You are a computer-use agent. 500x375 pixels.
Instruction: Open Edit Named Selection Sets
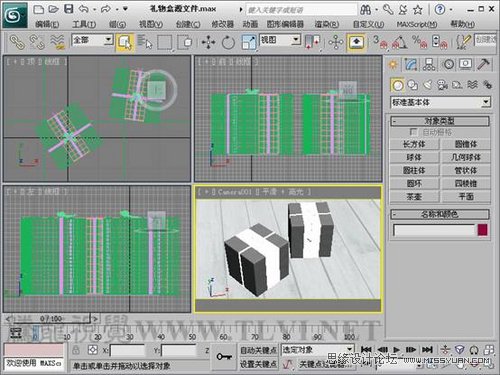463,42
